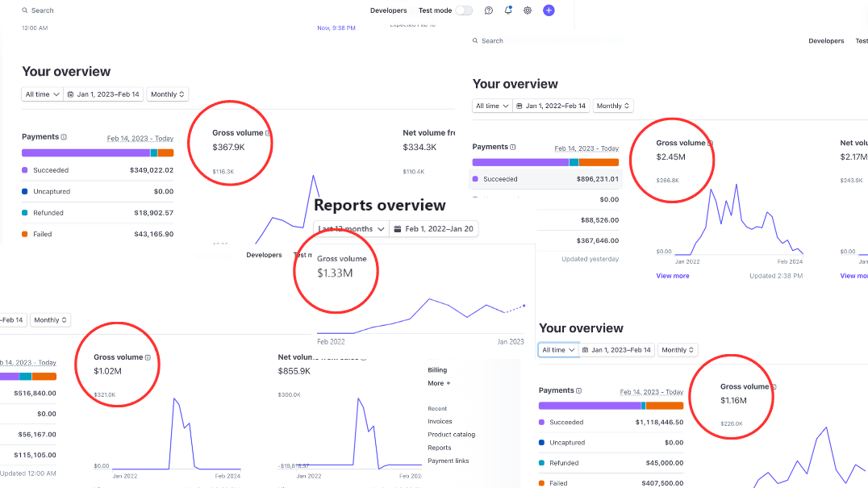Expand the More + menu item

click(439, 383)
